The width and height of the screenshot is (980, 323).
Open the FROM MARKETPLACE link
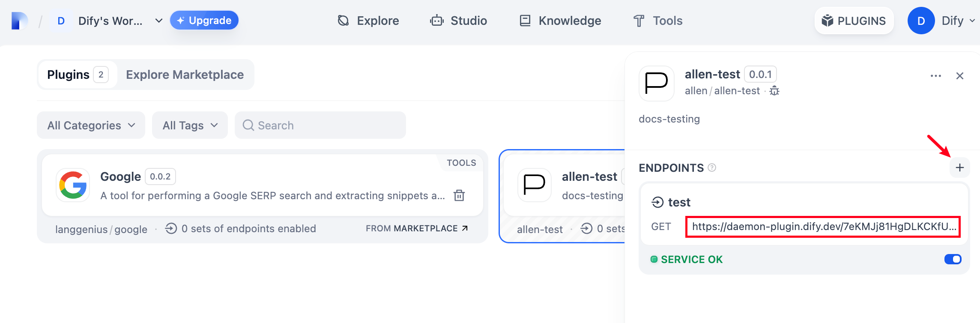click(416, 228)
